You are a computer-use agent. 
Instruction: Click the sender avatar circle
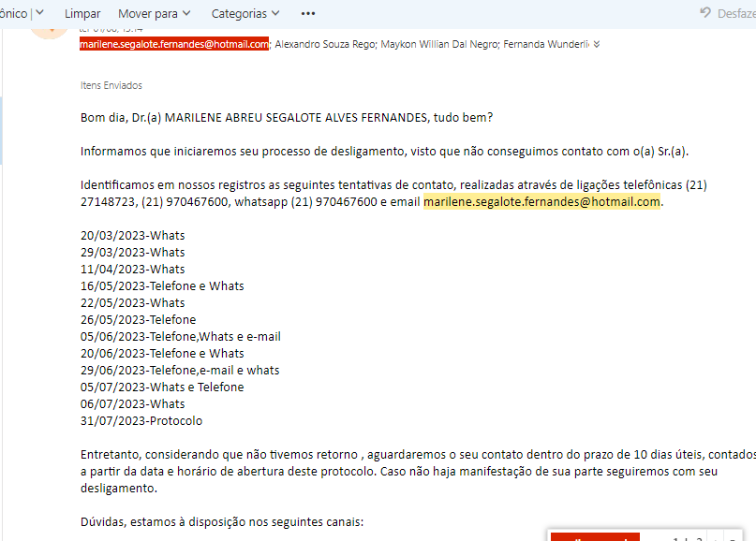[x=49, y=33]
